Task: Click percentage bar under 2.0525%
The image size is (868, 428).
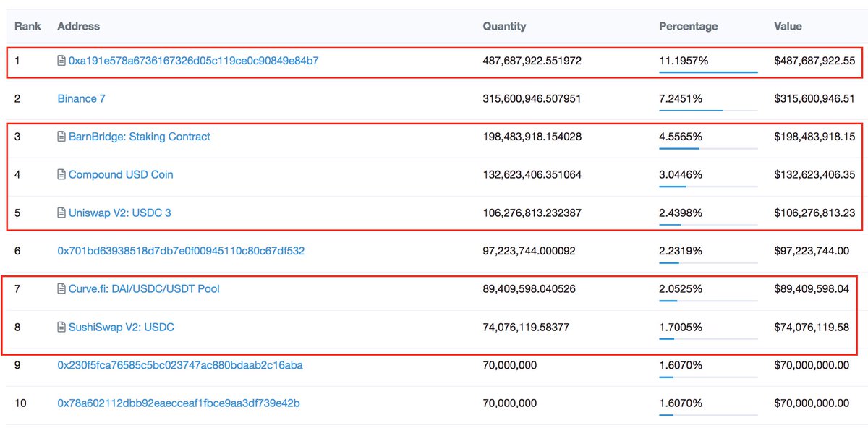Action: tap(709, 300)
